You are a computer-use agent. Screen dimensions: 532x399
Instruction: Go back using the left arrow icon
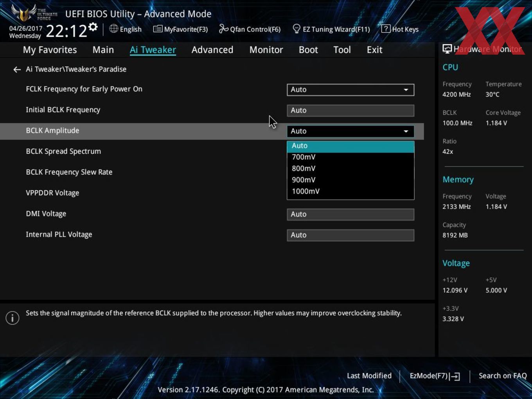coord(17,70)
